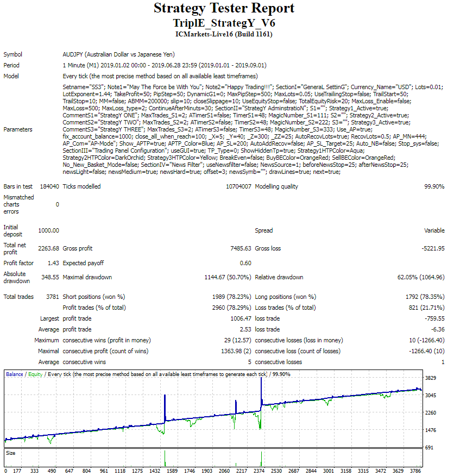This screenshot has height=476, width=454.
Task: Click the 'Modelling quality' label
Action: (x=276, y=186)
